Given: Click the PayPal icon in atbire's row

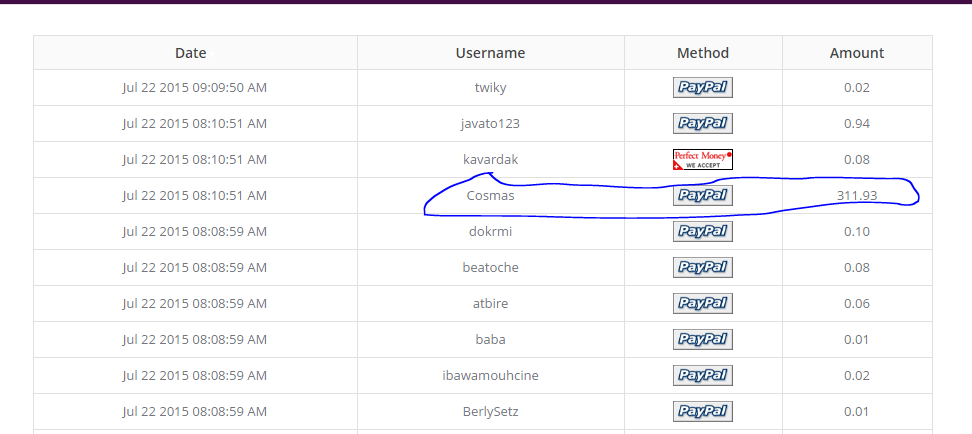Looking at the screenshot, I should point(703,304).
